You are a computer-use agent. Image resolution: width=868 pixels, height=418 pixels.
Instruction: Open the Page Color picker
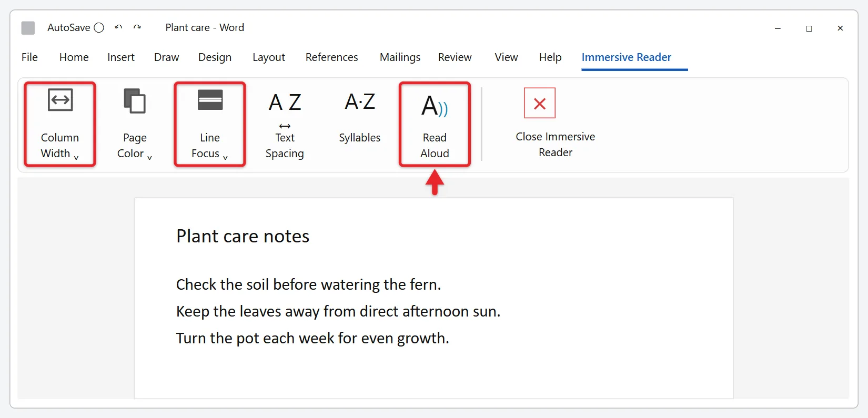pyautogui.click(x=135, y=124)
